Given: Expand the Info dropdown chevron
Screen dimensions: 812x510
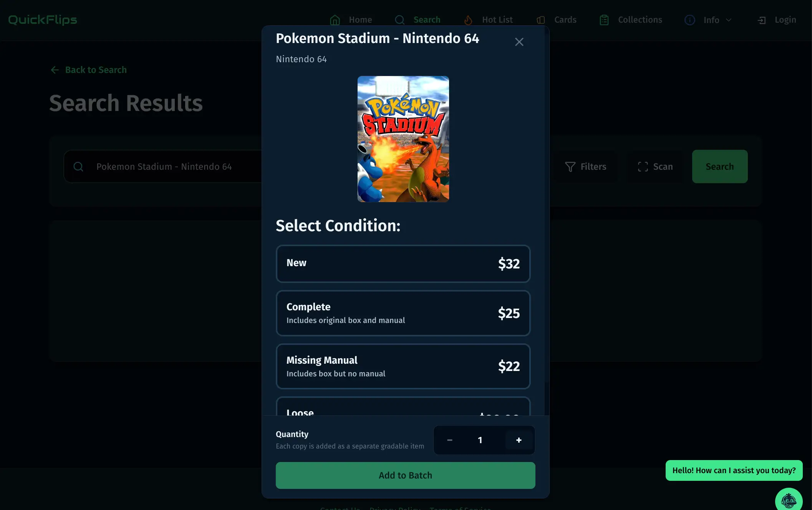Looking at the screenshot, I should pyautogui.click(x=729, y=20).
